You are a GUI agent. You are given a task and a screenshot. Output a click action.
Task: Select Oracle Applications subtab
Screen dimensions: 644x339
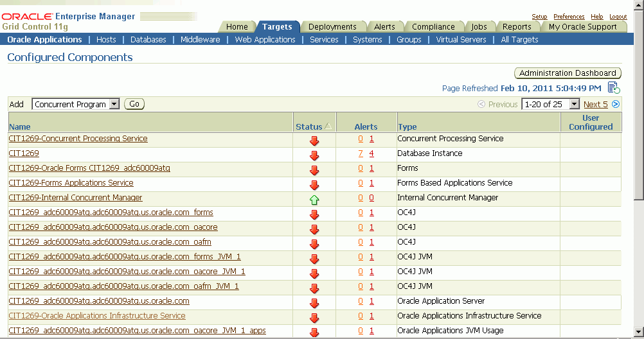pos(45,40)
